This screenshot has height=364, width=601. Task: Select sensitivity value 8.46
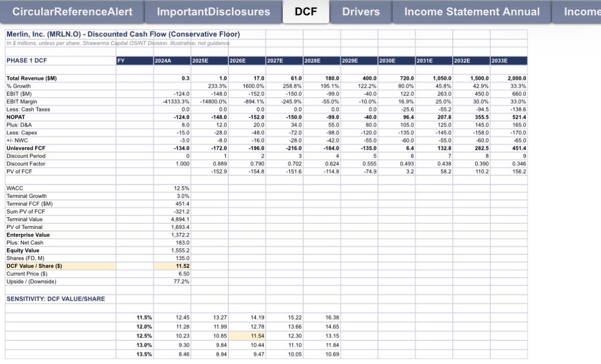pos(172,354)
